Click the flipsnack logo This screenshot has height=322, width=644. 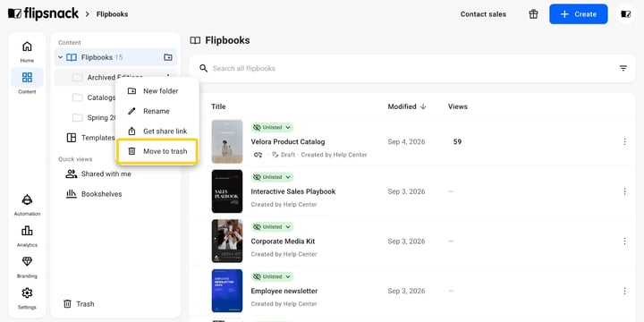click(43, 13)
